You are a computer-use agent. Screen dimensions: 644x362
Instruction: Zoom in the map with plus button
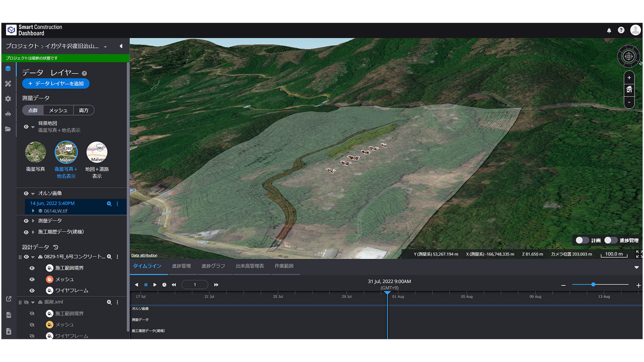click(629, 77)
